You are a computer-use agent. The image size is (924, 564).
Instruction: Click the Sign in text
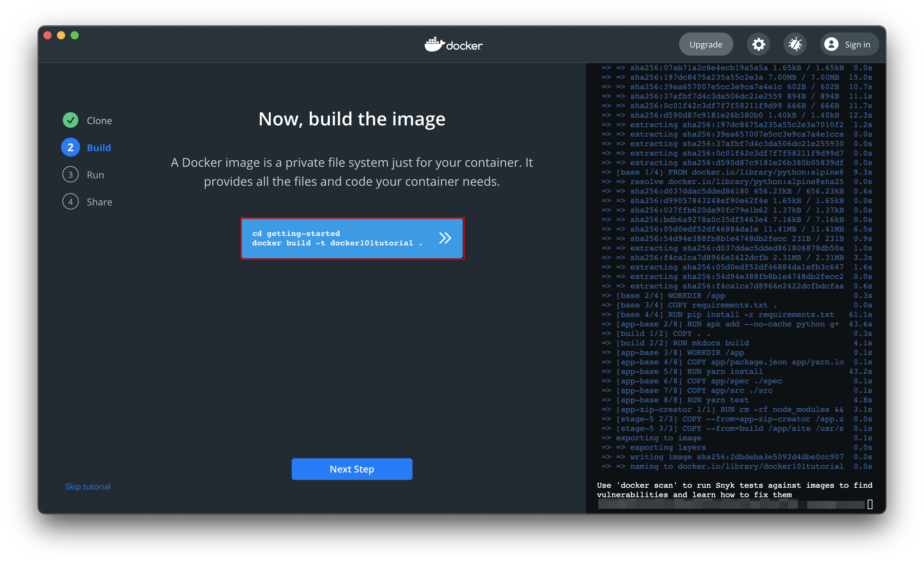pos(857,45)
